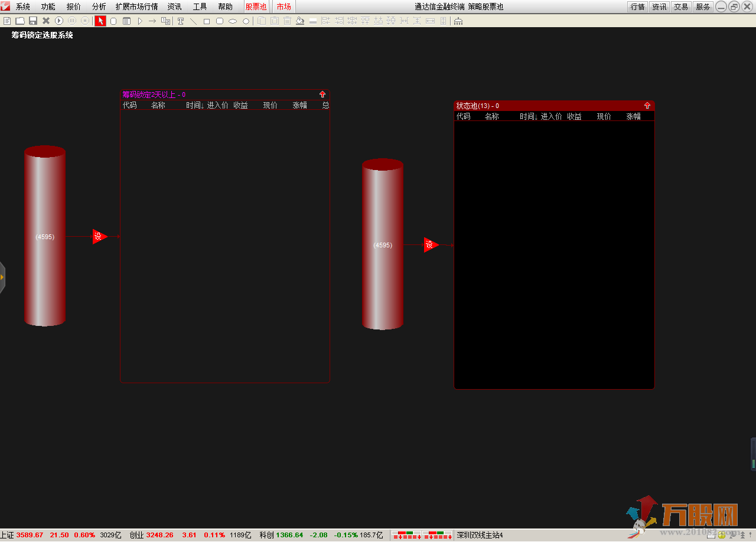Save the strategy with the floppy icon
756x542 pixels.
pyautogui.click(x=33, y=21)
